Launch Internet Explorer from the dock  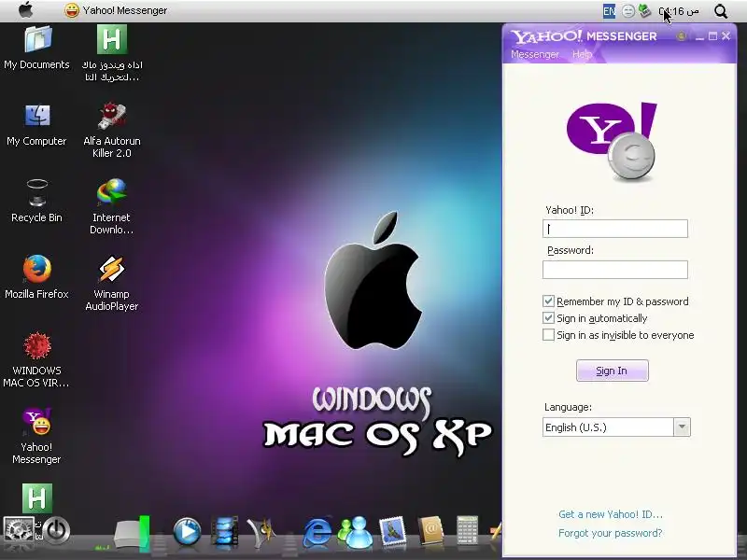(317, 531)
